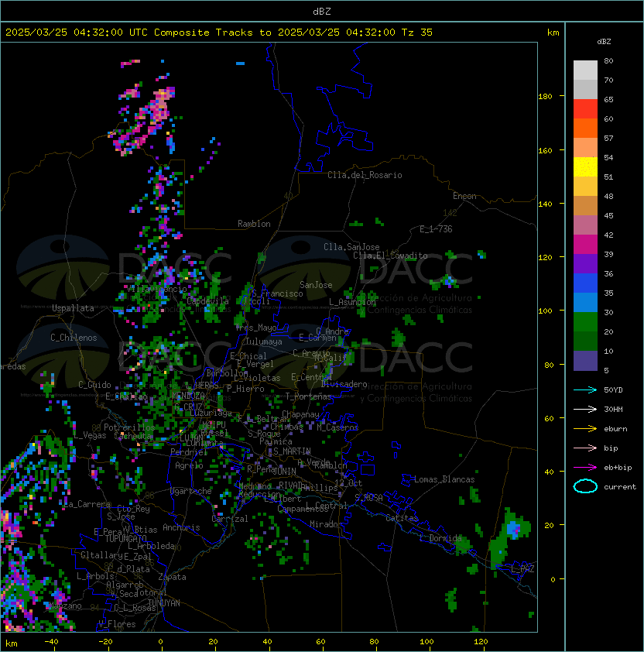644x652 pixels.
Task: Click the pink bip arrow icon
Action: 585,448
